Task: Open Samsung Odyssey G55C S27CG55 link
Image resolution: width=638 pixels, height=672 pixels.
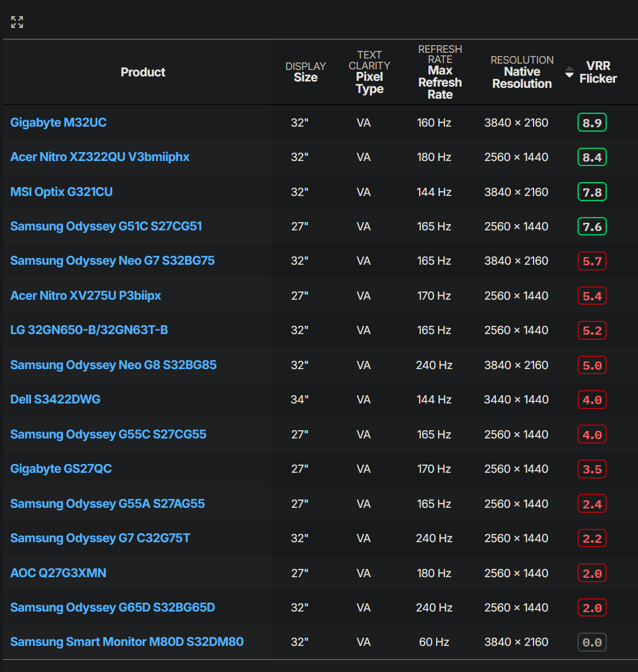Action: point(108,434)
